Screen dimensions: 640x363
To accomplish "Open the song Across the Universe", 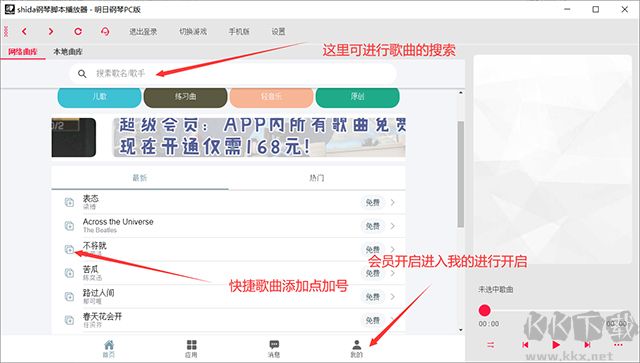I will tap(118, 222).
